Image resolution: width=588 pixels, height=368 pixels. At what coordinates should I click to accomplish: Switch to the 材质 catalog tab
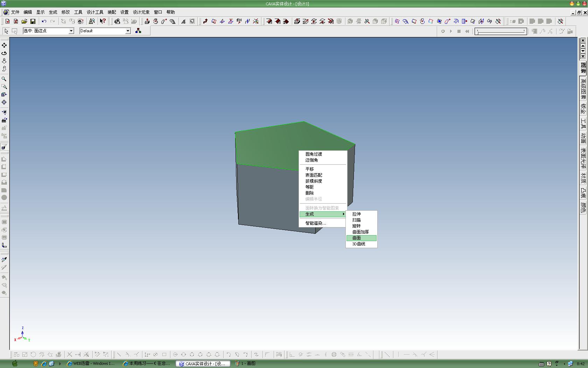pyautogui.click(x=583, y=178)
